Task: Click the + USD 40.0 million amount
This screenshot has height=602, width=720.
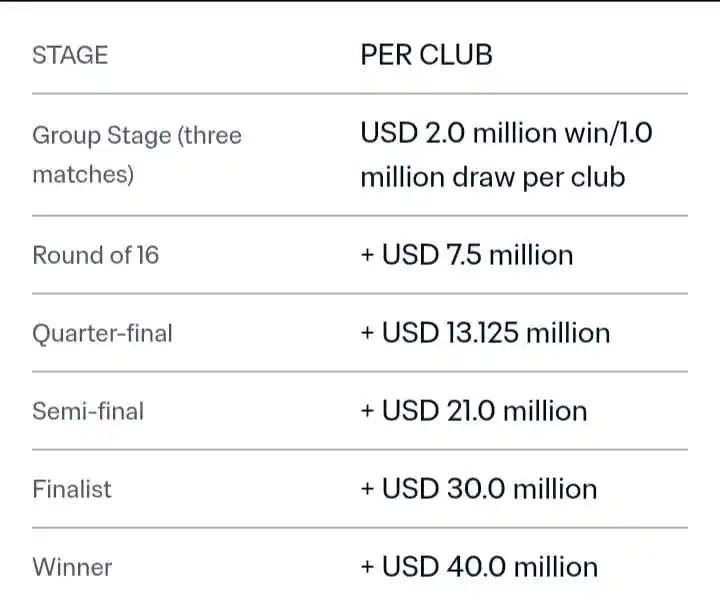Action: point(479,567)
